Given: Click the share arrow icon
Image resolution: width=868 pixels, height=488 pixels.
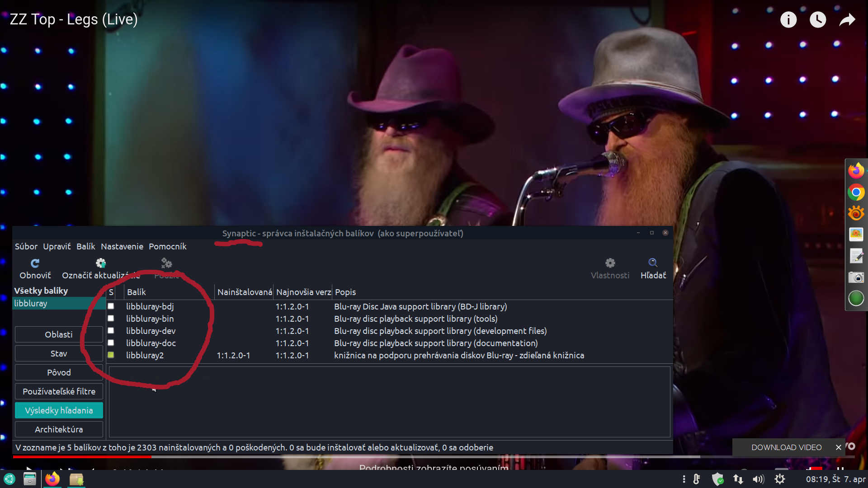Looking at the screenshot, I should click(x=847, y=19).
